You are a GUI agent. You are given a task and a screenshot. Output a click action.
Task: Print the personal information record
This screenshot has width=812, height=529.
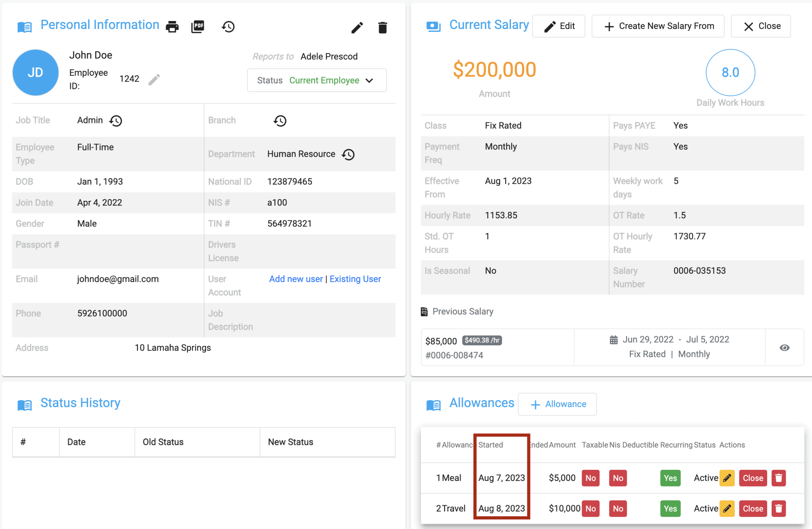click(172, 27)
